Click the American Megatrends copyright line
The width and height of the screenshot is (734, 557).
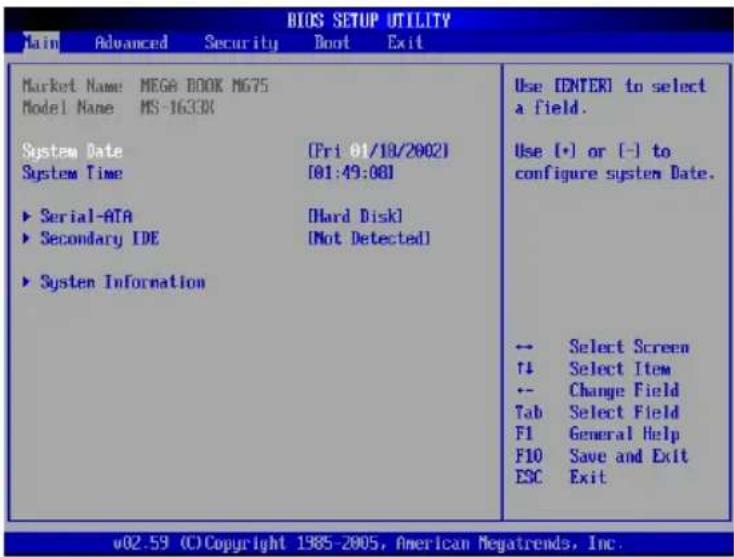tap(367, 544)
